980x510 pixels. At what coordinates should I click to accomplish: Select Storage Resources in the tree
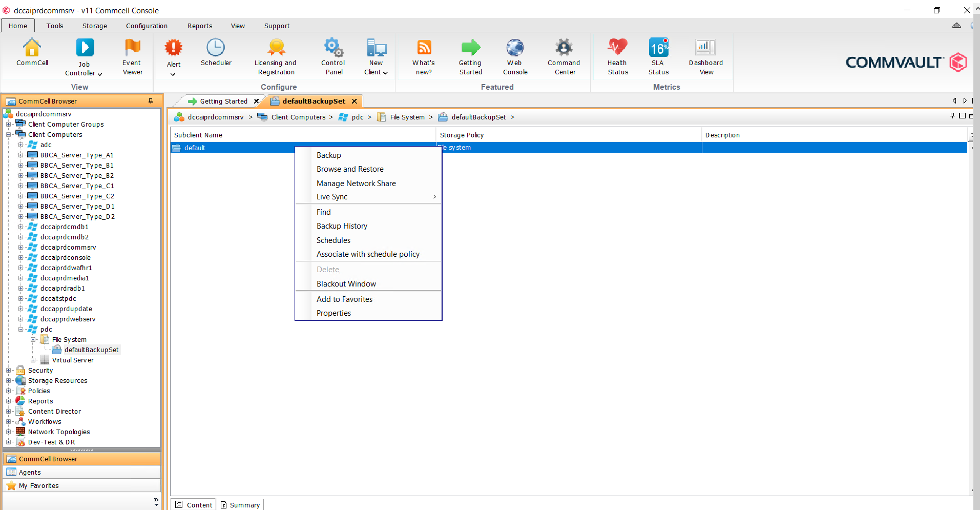pos(57,380)
